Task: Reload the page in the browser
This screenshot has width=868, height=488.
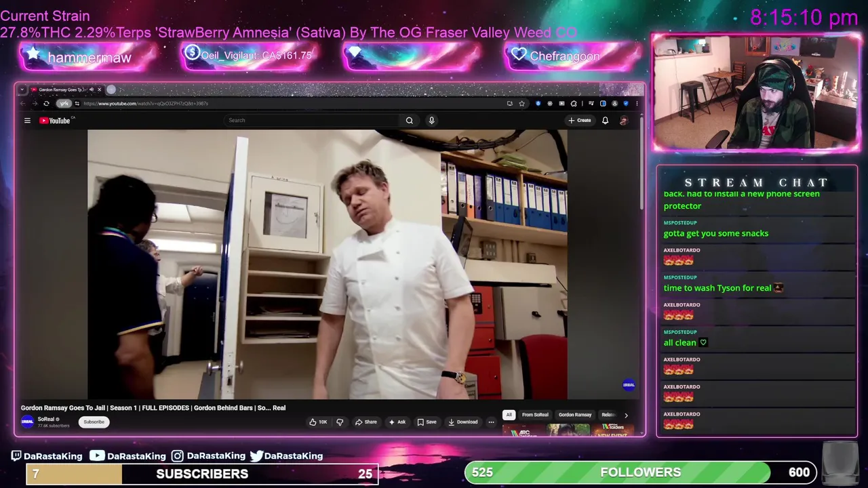Action: click(x=46, y=104)
